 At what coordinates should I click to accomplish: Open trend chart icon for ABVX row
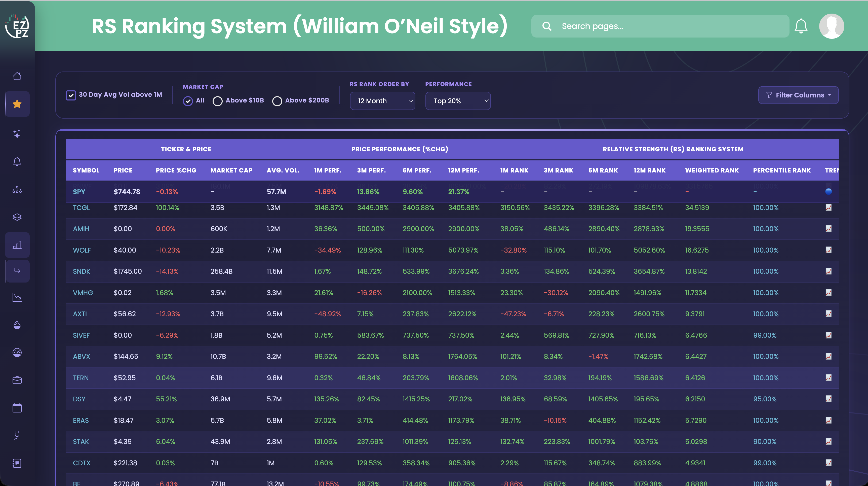coord(828,356)
